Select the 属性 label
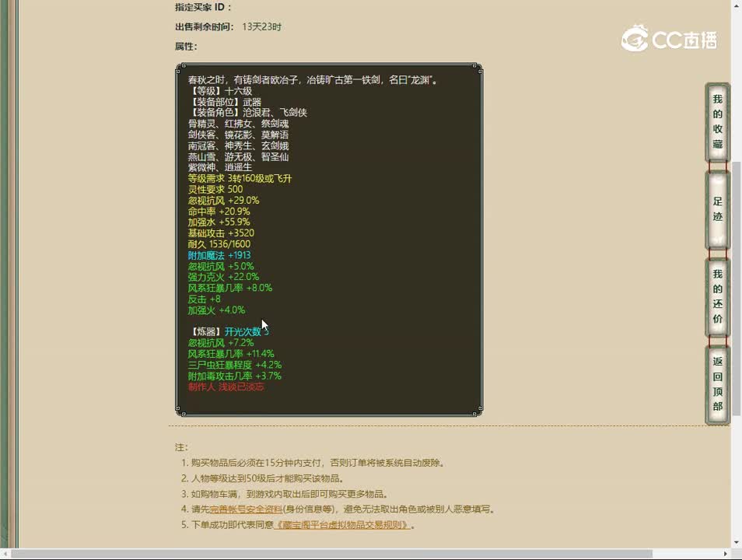 [x=186, y=47]
